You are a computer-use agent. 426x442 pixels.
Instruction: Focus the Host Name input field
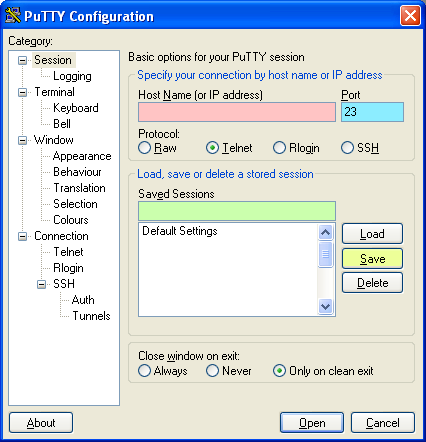(237, 112)
